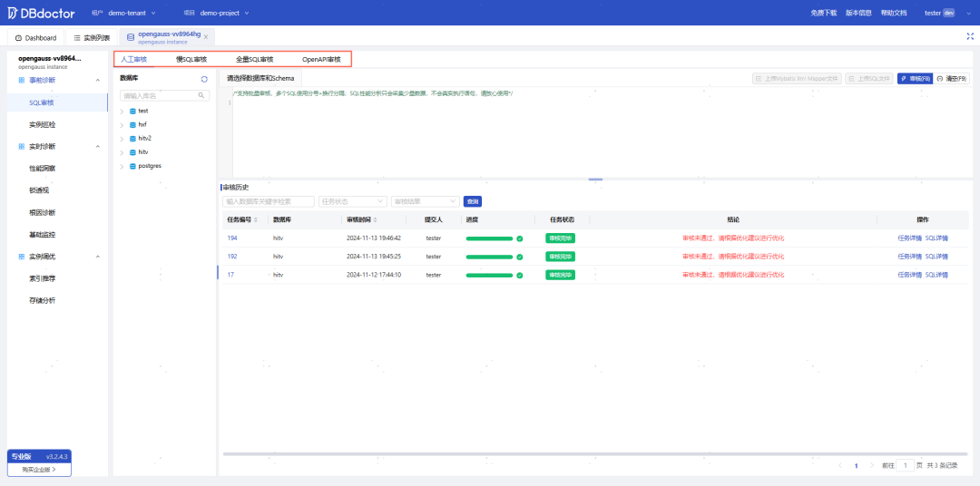The image size is (980, 486).
Task: Collapse the 事前诊断 menu group
Action: pos(97,81)
